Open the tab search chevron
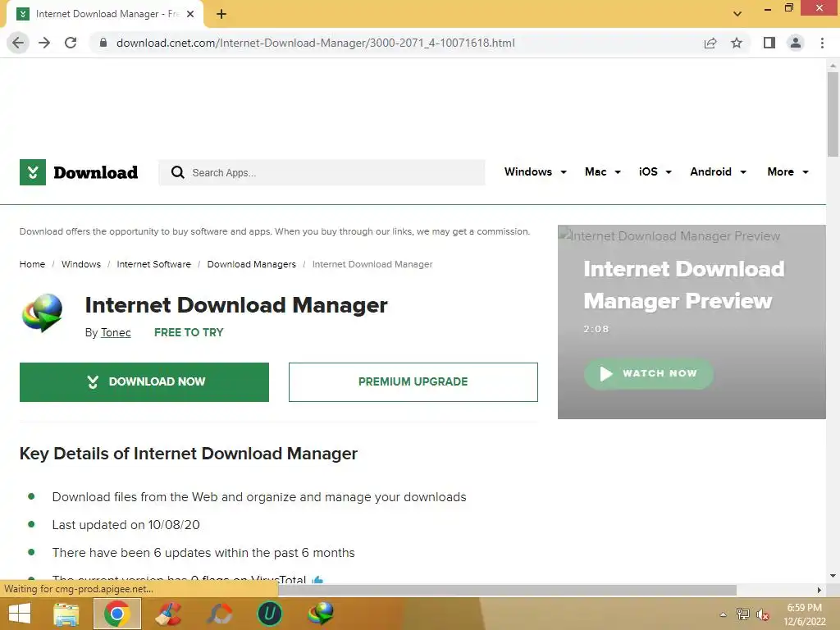The height and width of the screenshot is (630, 840). [x=737, y=14]
